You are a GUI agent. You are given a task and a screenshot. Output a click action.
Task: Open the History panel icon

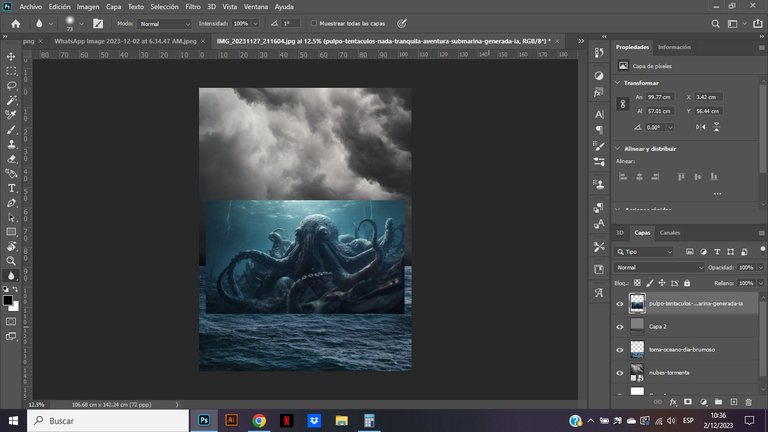coord(599,52)
